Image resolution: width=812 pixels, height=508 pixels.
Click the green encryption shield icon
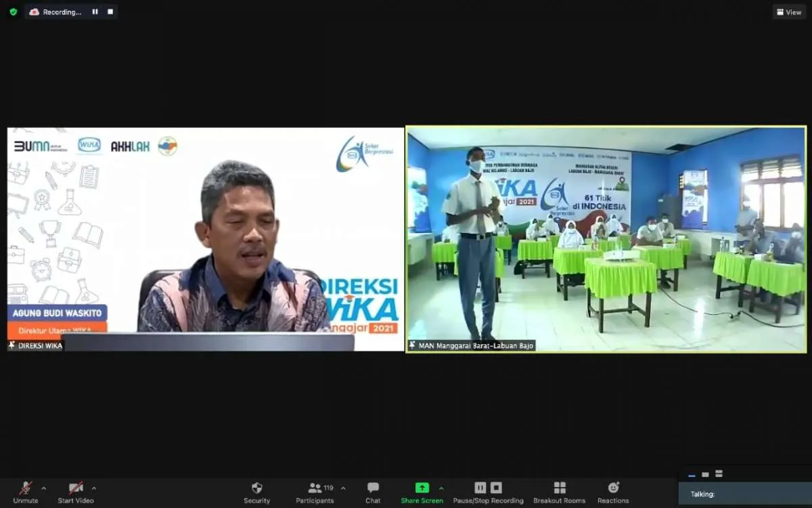pyautogui.click(x=14, y=12)
